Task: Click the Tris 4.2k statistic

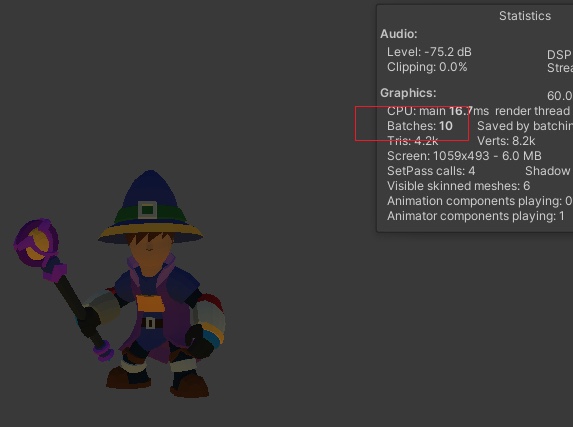Action: click(413, 141)
